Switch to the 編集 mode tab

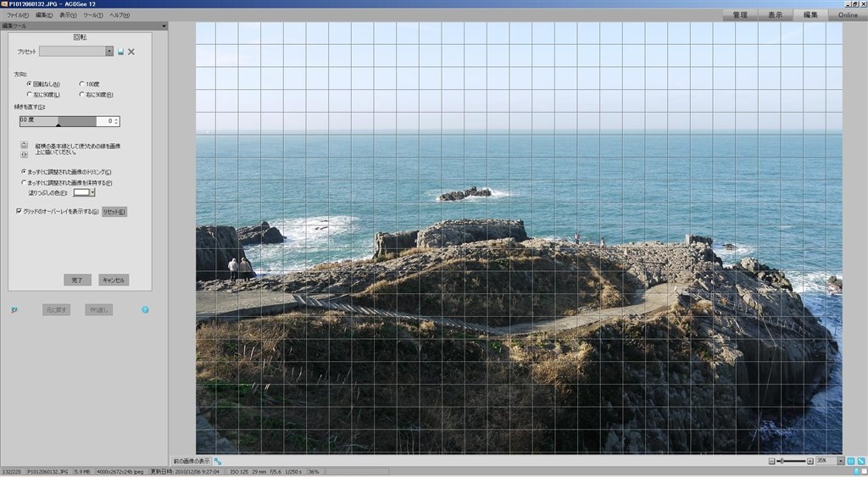[810, 15]
